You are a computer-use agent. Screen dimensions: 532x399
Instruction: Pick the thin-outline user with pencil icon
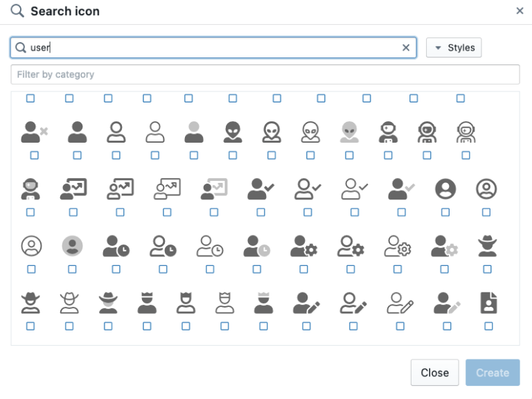(x=400, y=303)
